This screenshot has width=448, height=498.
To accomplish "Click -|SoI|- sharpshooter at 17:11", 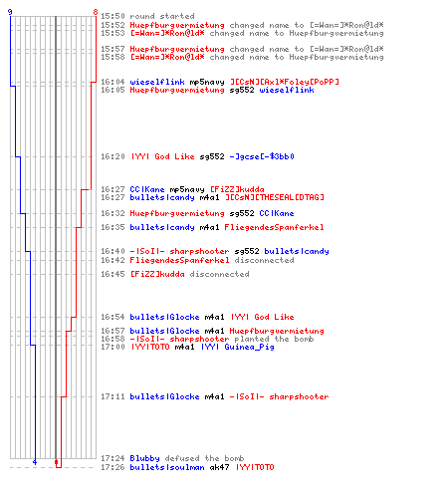I will 279,396.
